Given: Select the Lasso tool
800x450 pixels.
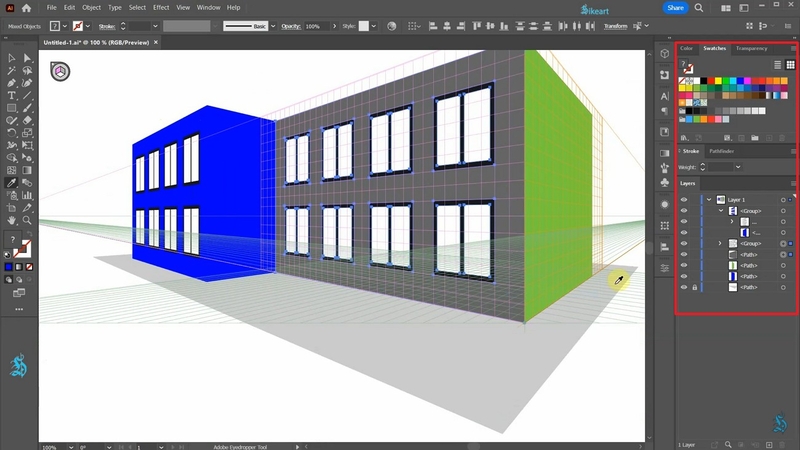Looking at the screenshot, I should click(x=27, y=70).
